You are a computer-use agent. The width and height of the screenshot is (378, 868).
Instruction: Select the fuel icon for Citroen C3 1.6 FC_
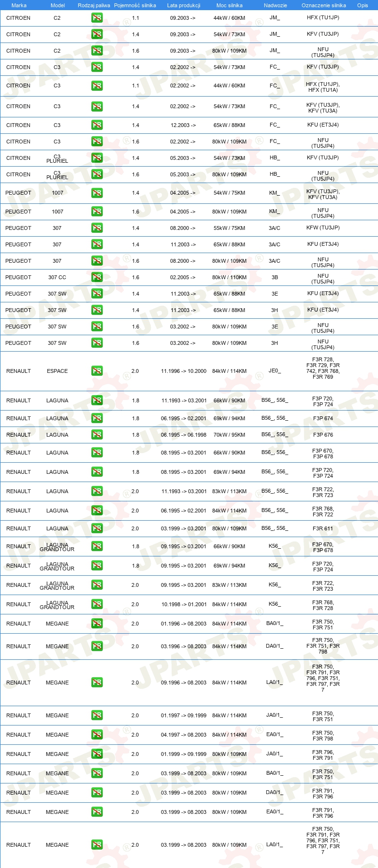pyautogui.click(x=97, y=142)
